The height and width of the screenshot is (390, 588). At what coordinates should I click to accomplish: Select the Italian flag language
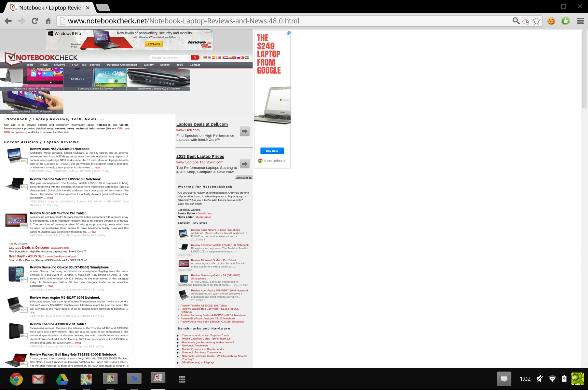222,58
